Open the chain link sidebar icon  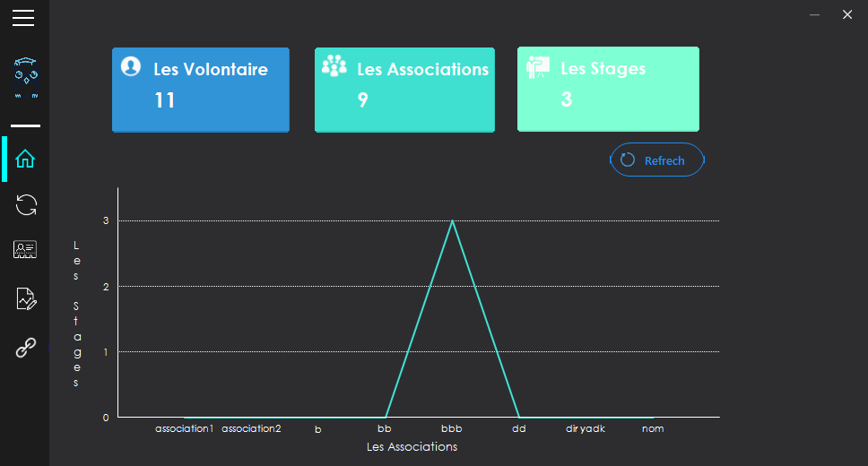(x=25, y=348)
